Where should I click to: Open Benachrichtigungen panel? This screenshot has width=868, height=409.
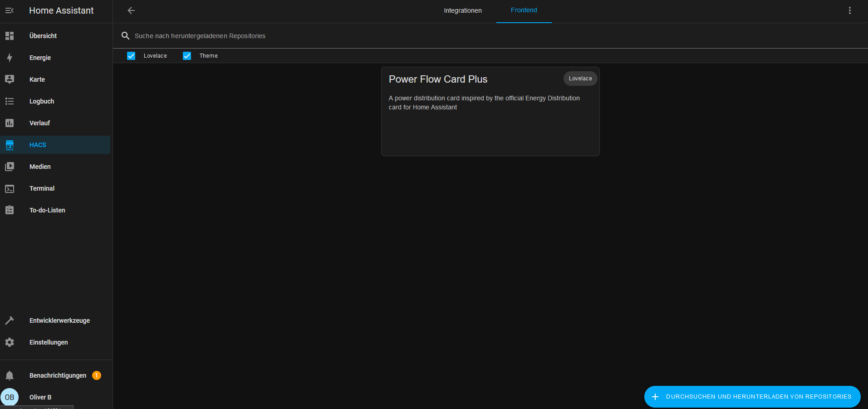pos(55,375)
